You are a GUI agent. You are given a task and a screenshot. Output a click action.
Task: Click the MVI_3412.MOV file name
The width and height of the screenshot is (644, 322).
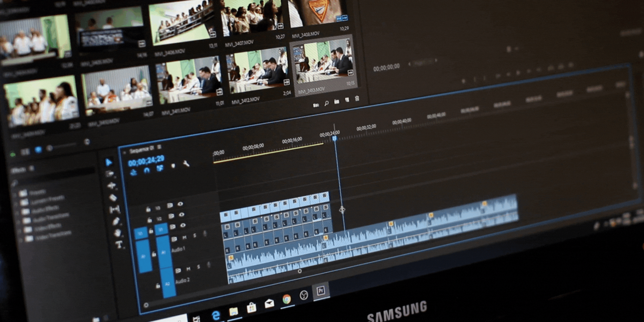[x=245, y=101]
